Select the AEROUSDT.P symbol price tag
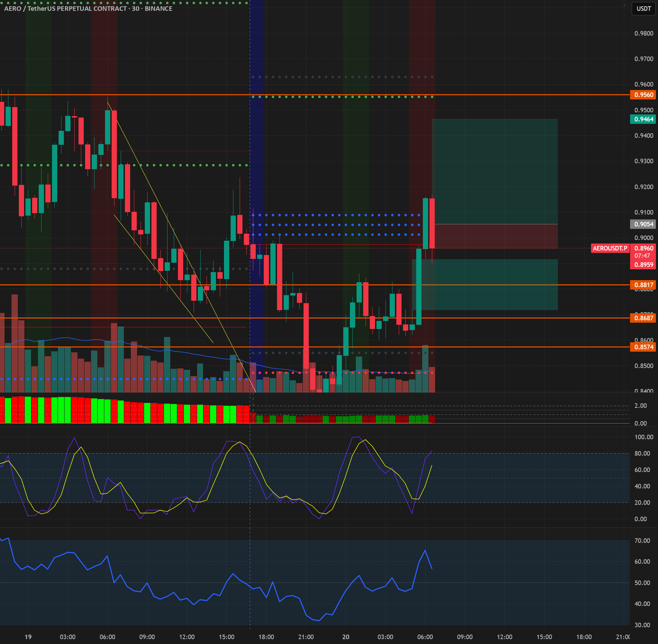 pyautogui.click(x=610, y=248)
